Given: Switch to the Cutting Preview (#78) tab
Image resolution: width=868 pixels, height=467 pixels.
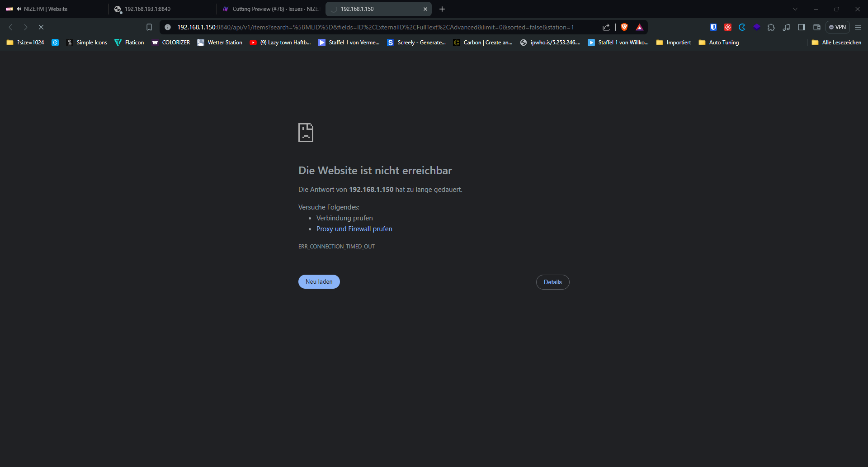Looking at the screenshot, I should (x=271, y=9).
